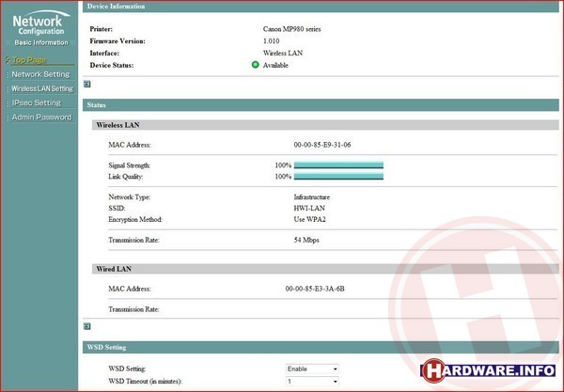Open the WSD Setting Enable dropdown
The height and width of the screenshot is (392, 564).
coord(312,369)
